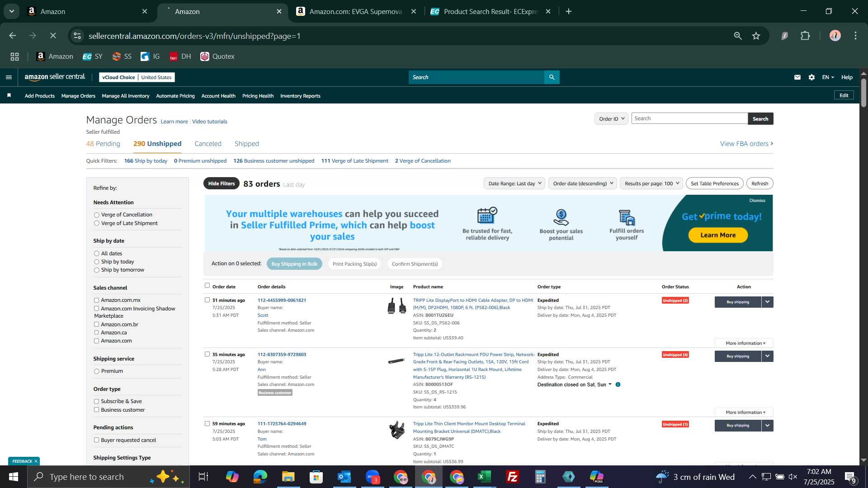The height and width of the screenshot is (488, 868).
Task: Click the order Search input field
Action: 689,118
